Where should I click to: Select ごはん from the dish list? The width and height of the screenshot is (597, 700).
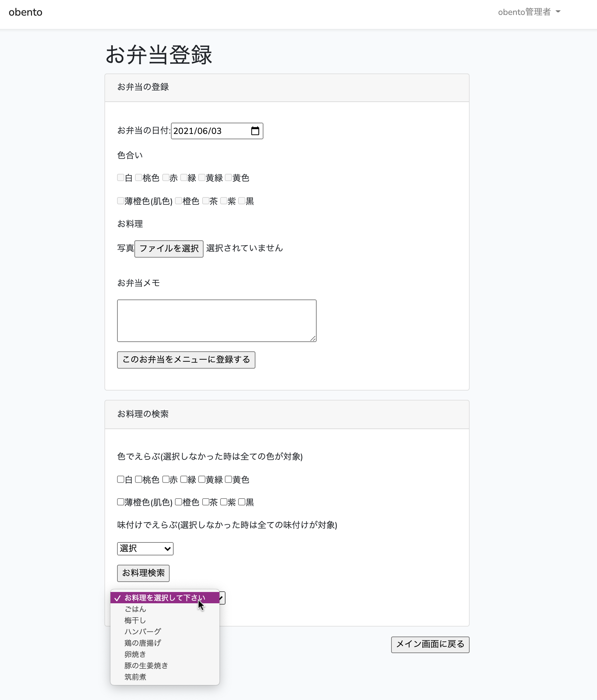point(135,609)
